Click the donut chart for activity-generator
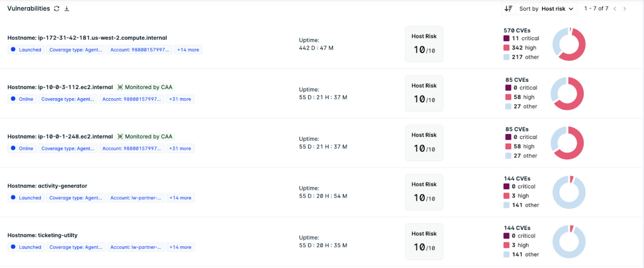The image size is (644, 268). pos(569,192)
